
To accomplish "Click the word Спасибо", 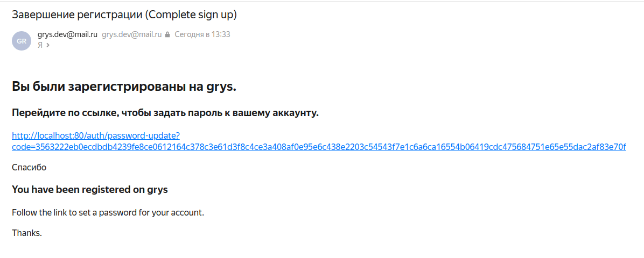I will (29, 167).
